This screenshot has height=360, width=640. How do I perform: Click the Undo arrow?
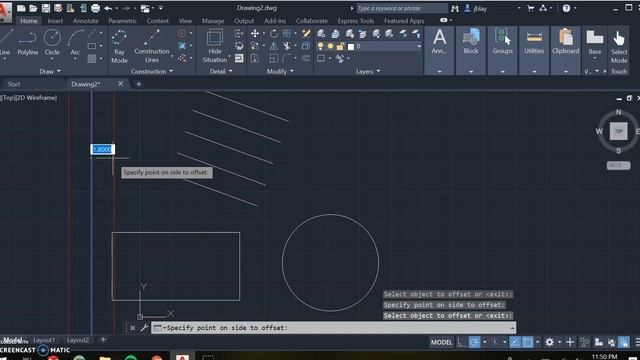(108, 8)
